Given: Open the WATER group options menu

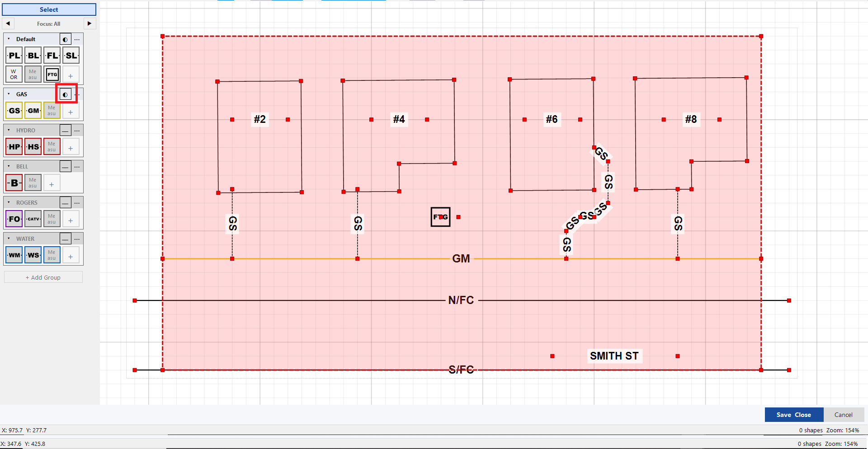Looking at the screenshot, I should (77, 239).
